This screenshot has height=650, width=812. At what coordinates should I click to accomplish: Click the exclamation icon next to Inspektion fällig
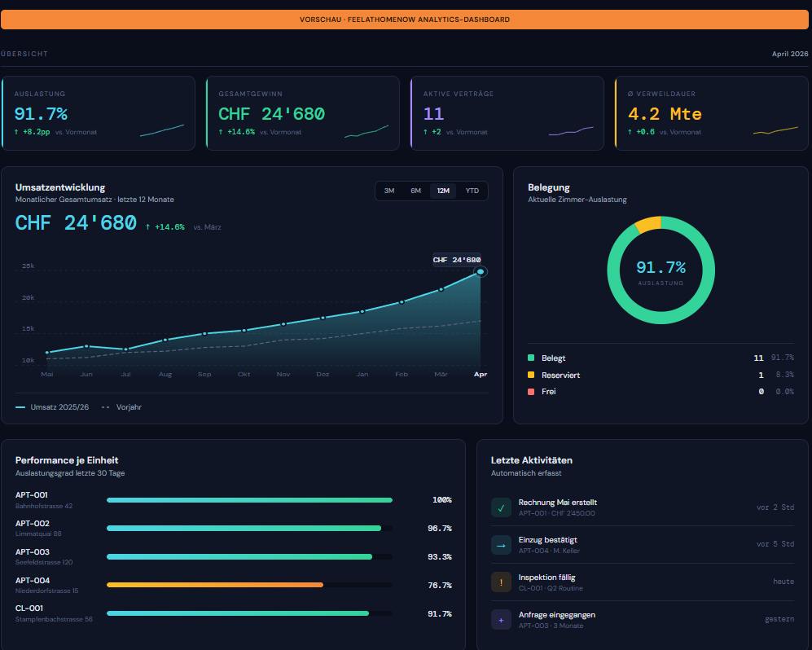tap(500, 582)
